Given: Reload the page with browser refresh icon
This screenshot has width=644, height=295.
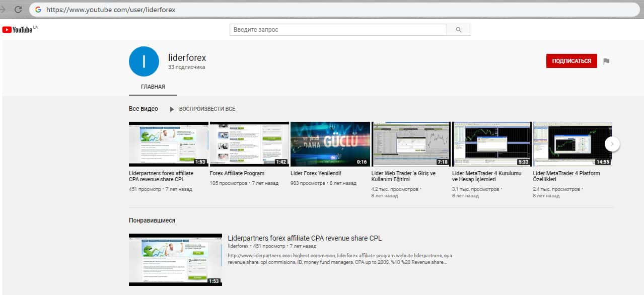Looking at the screenshot, I should click(18, 10).
